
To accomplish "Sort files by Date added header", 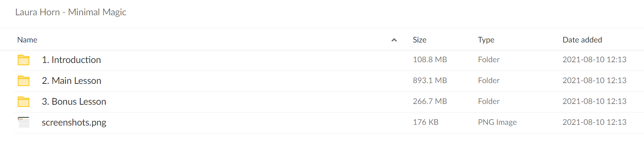I will [x=582, y=40].
